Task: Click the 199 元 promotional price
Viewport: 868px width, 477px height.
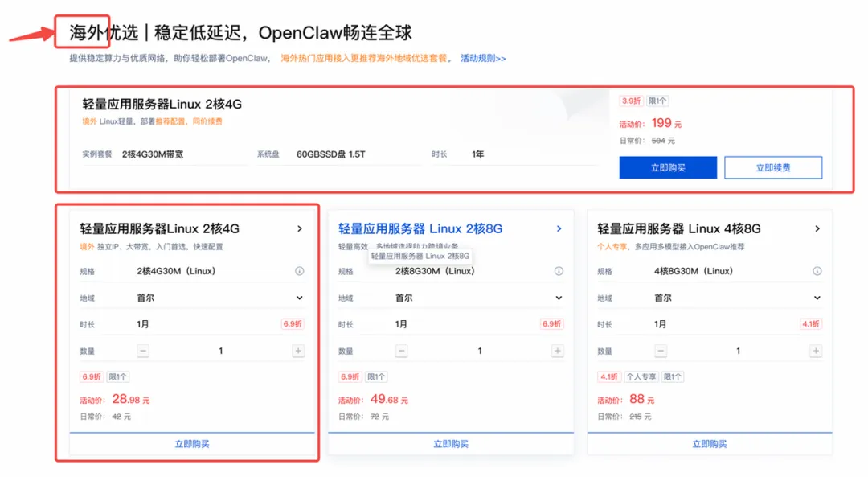Action: (666, 123)
